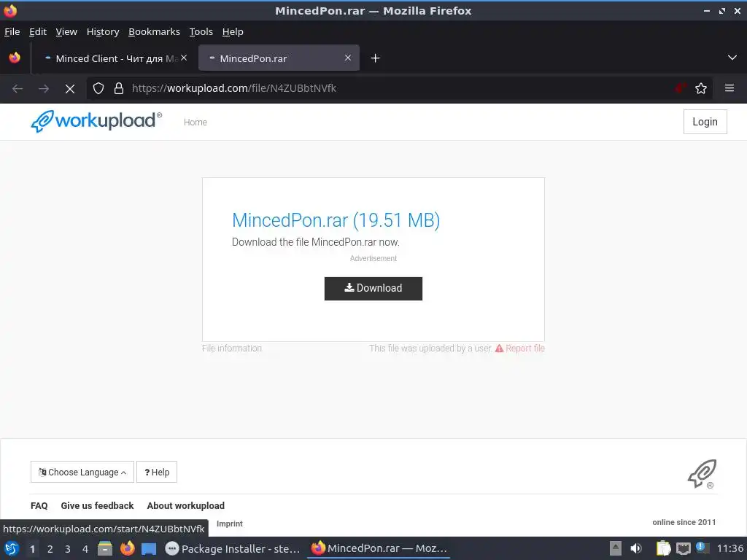
Task: Stop loading the page with X button
Action: (70, 88)
